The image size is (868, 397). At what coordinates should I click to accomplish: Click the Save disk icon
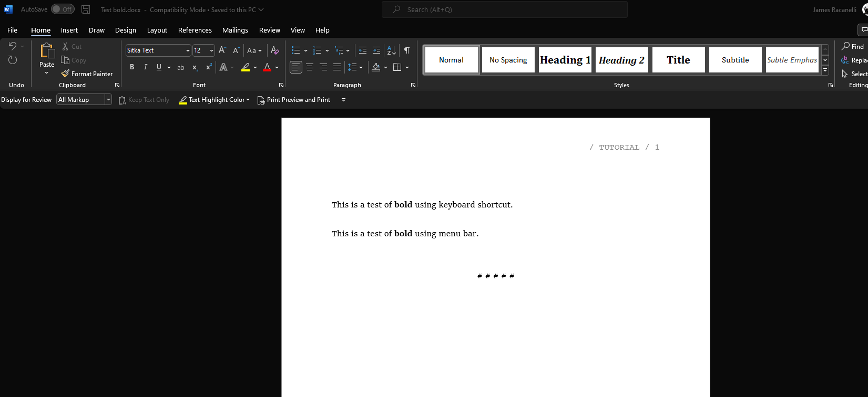point(86,9)
